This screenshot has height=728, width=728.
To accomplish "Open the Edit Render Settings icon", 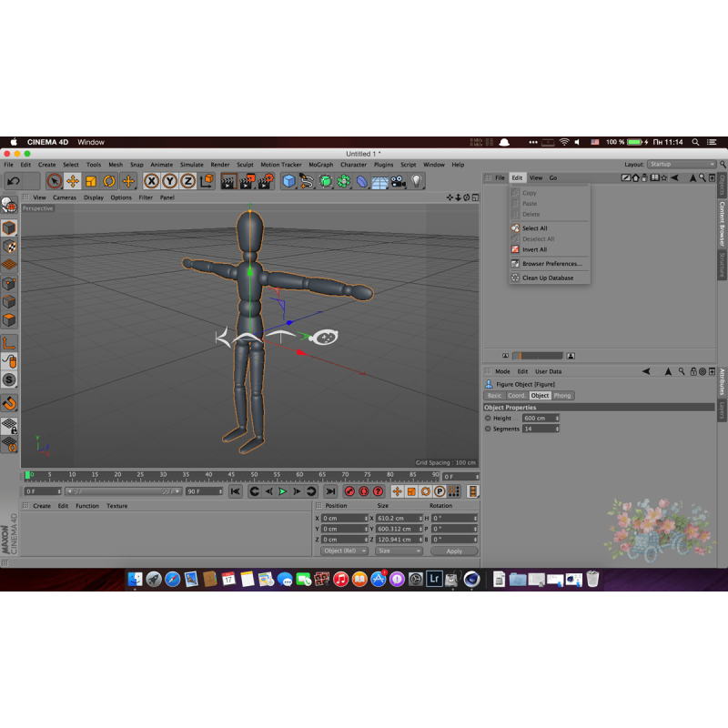I will pos(266,181).
